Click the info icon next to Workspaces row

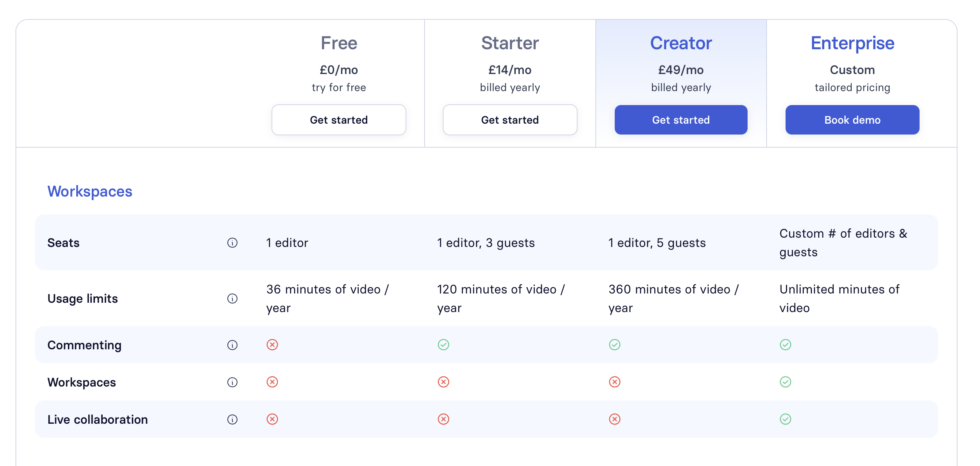pos(232,382)
